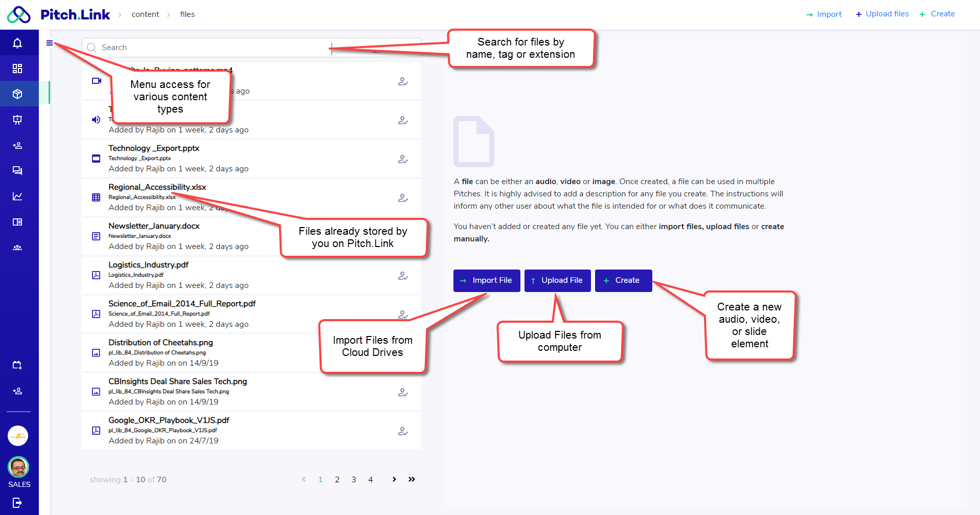The image size is (980, 515).
Task: Click the logout icon at sidebar bottom
Action: pyautogui.click(x=17, y=503)
